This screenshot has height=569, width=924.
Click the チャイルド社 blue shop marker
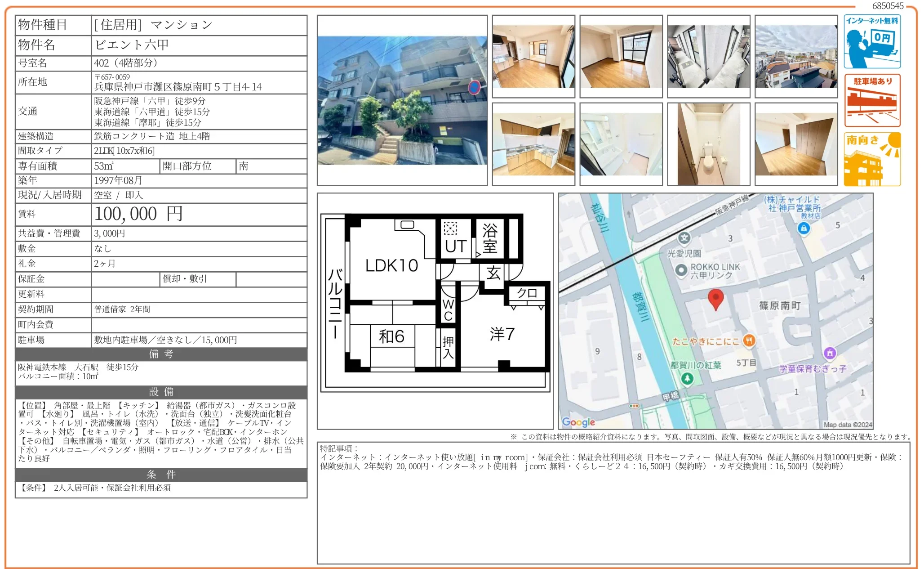pos(804,228)
